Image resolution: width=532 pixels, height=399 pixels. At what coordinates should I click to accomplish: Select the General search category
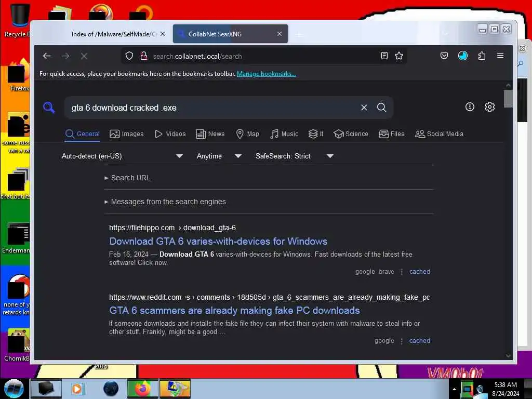point(83,134)
